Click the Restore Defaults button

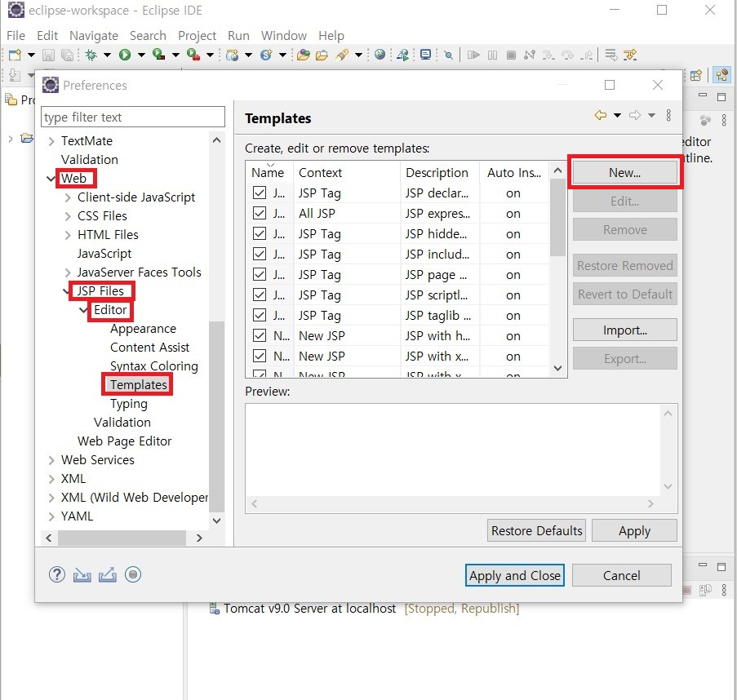(536, 530)
